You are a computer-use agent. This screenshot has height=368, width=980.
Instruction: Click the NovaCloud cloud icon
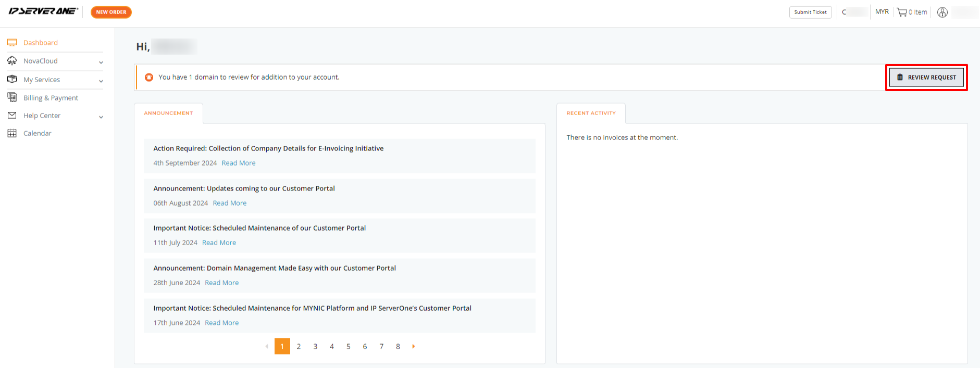[12, 61]
